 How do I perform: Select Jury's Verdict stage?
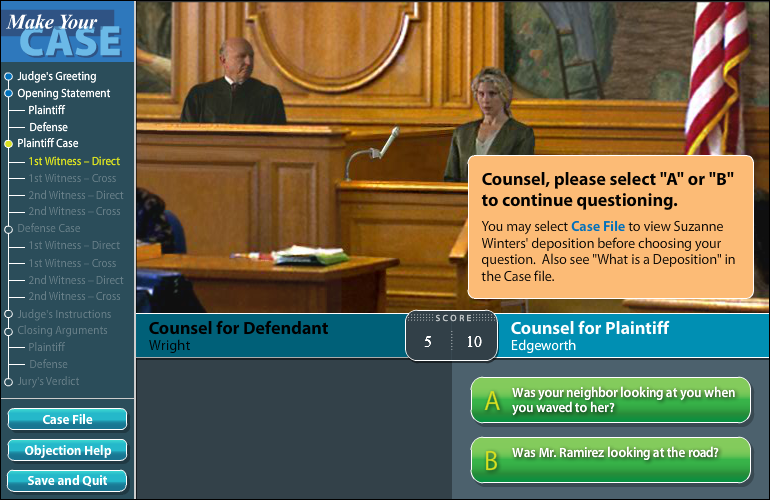(48, 381)
